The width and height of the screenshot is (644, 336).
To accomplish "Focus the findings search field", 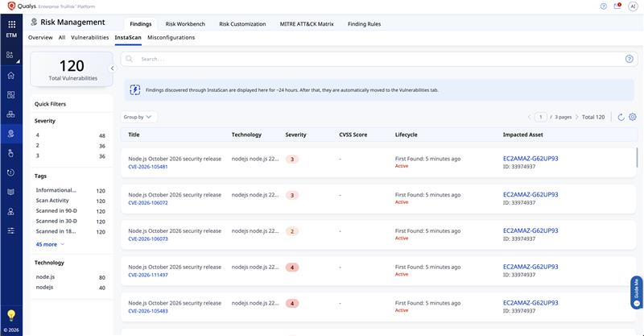I will tap(379, 59).
